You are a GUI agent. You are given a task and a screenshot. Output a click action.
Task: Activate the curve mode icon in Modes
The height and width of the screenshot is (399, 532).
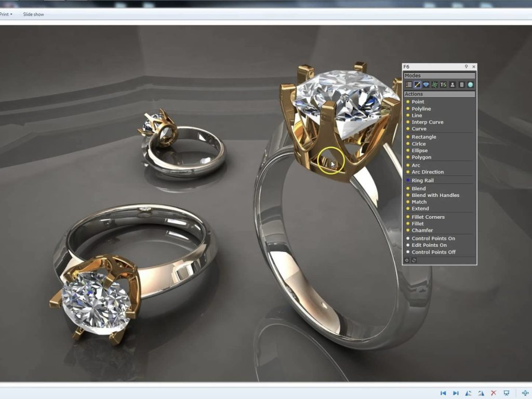click(x=417, y=85)
